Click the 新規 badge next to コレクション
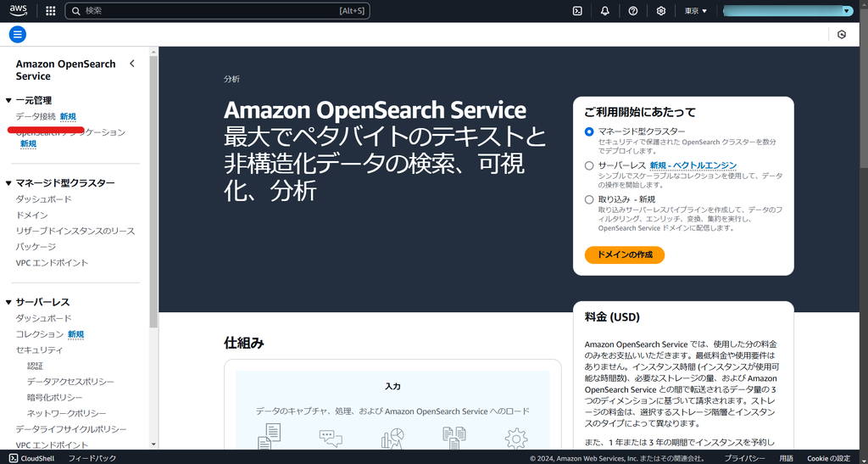Image resolution: width=868 pixels, height=464 pixels. [75, 334]
